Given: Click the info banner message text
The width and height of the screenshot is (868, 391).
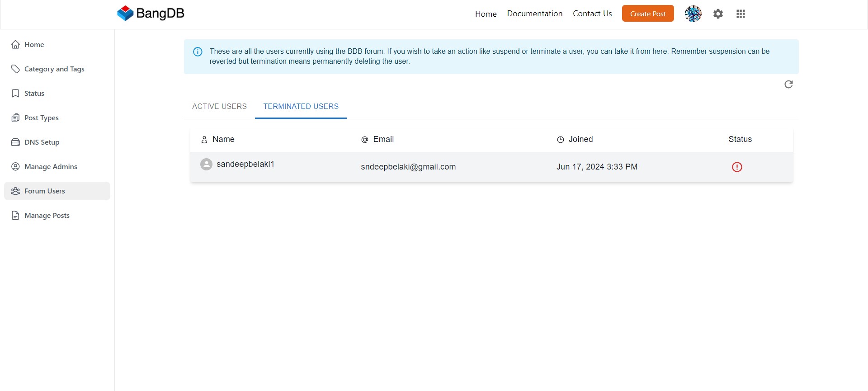Looking at the screenshot, I should [489, 57].
